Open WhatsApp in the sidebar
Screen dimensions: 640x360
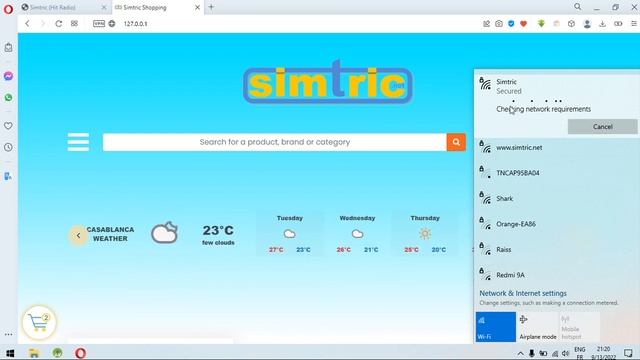tap(8, 98)
